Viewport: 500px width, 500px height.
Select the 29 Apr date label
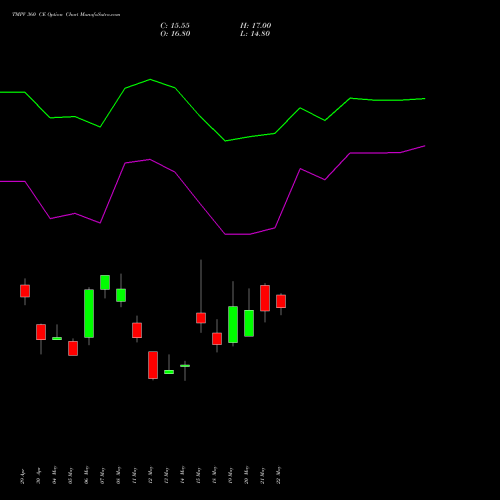(22, 476)
